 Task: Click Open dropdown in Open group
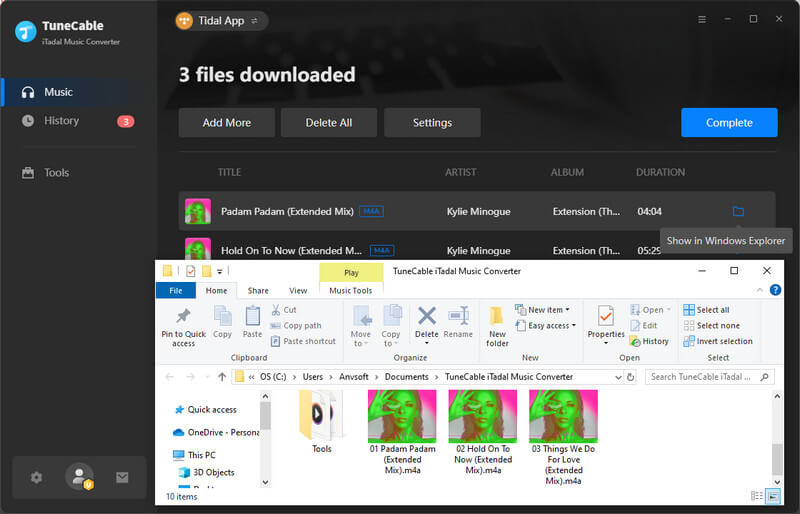coord(651,310)
